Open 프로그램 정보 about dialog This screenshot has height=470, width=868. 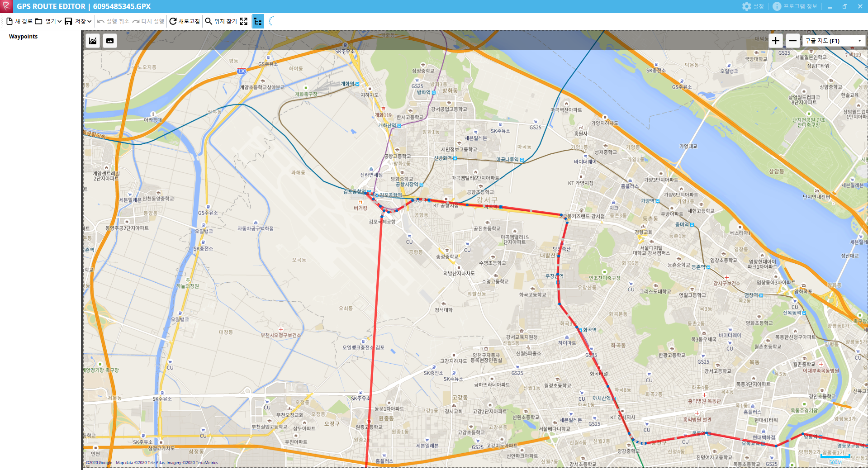[x=795, y=6]
